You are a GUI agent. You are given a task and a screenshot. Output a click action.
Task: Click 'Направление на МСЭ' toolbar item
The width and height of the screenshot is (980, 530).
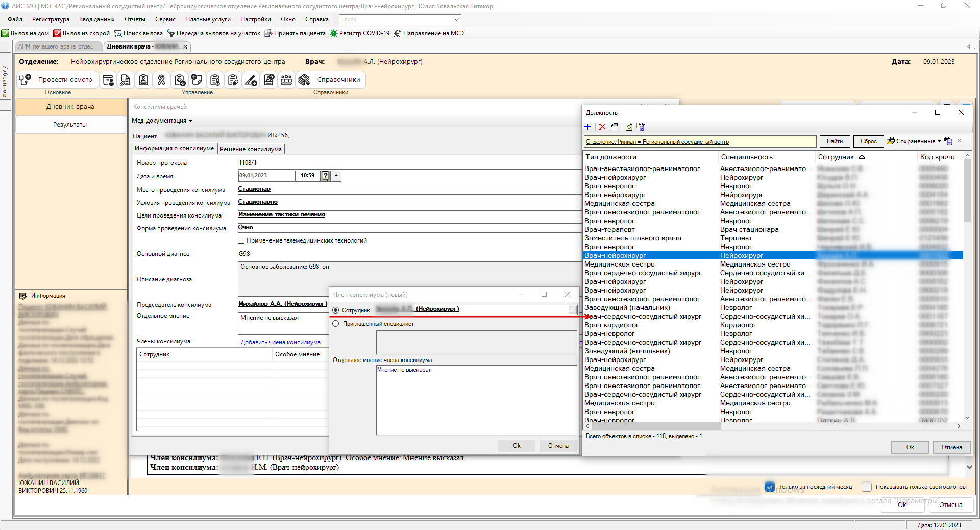[x=429, y=33]
